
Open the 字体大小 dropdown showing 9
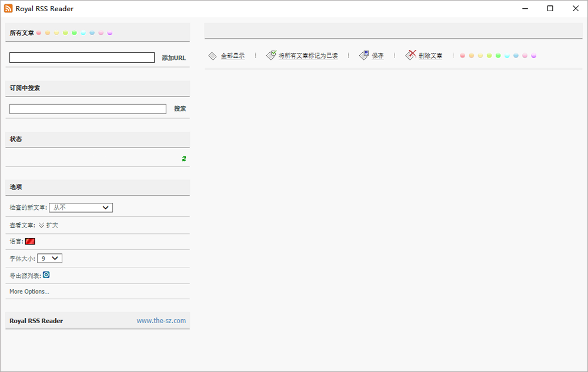[49, 259]
